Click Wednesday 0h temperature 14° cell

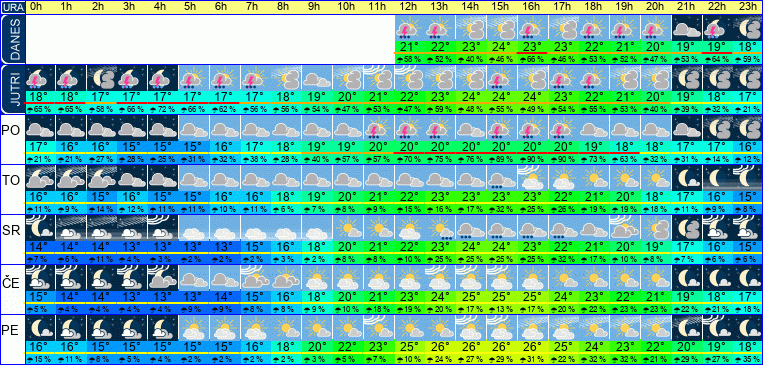click(40, 247)
